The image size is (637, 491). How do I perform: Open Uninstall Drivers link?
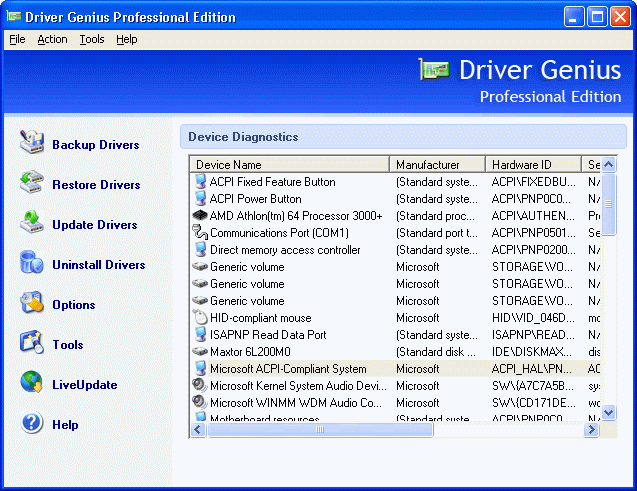click(99, 265)
